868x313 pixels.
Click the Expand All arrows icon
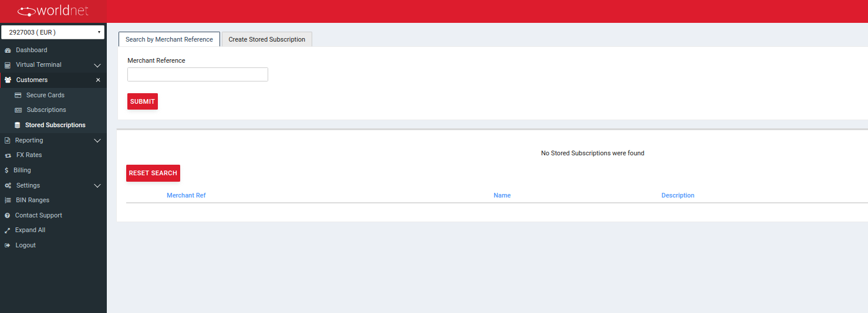click(8, 230)
